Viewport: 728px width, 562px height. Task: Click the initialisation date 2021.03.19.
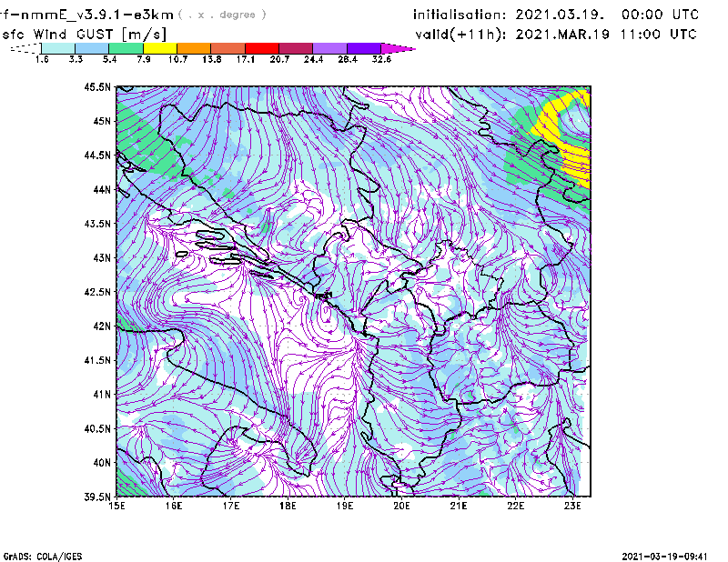(560, 15)
